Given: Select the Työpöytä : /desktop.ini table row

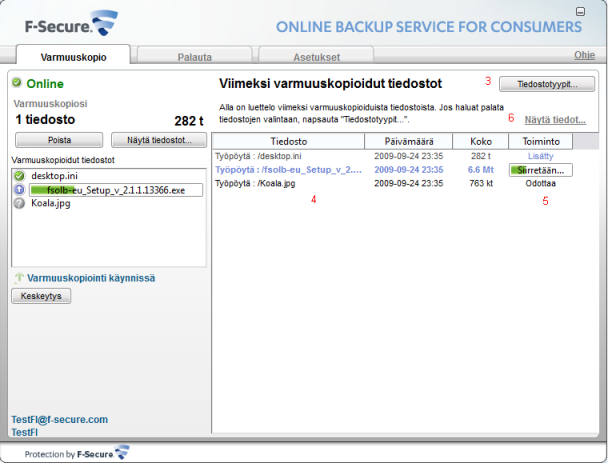Looking at the screenshot, I should coord(394,156).
